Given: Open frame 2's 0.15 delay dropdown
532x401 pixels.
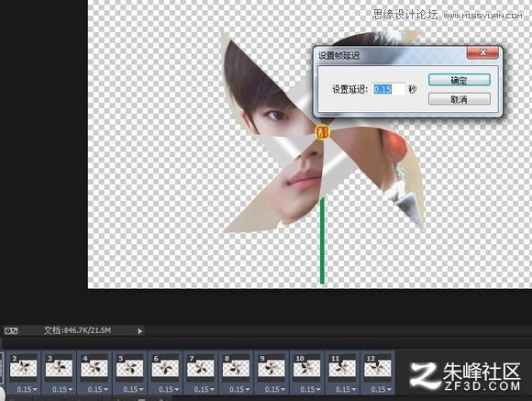Looking at the screenshot, I should coord(27,389).
